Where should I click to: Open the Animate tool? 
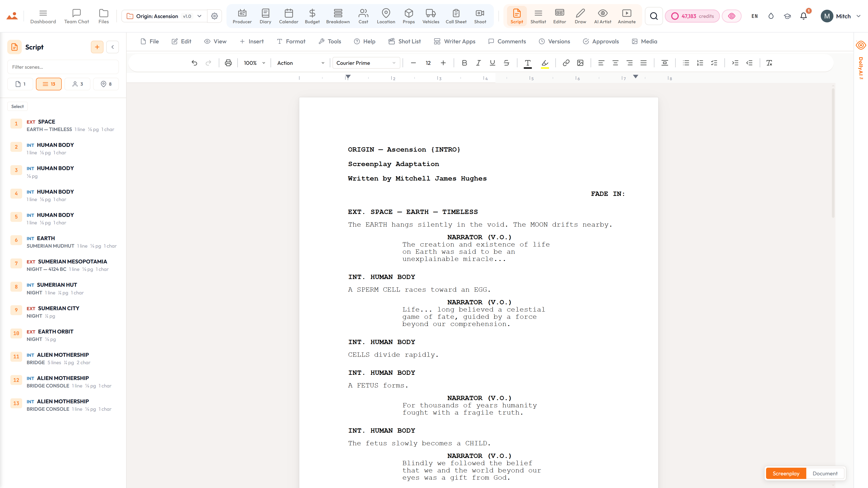pos(626,16)
